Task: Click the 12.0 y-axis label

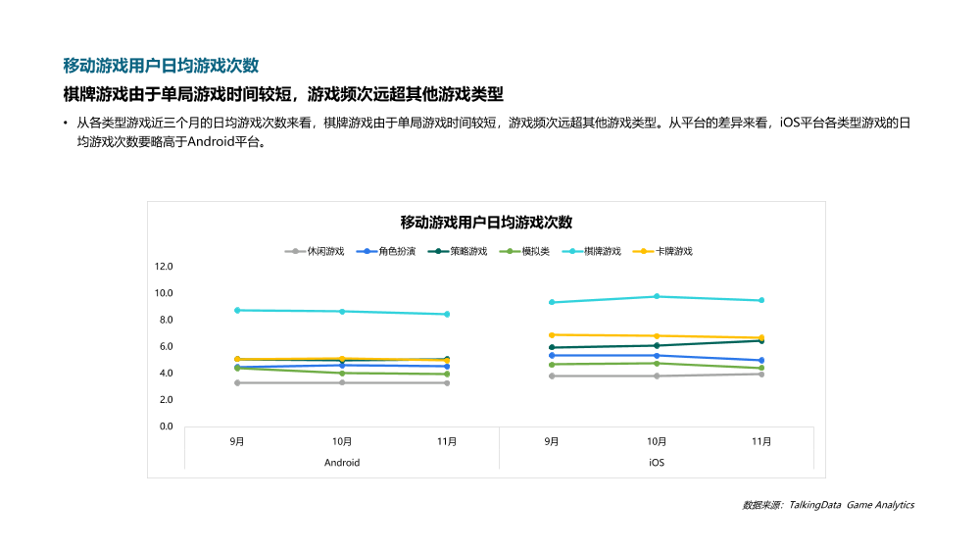Action: (164, 267)
